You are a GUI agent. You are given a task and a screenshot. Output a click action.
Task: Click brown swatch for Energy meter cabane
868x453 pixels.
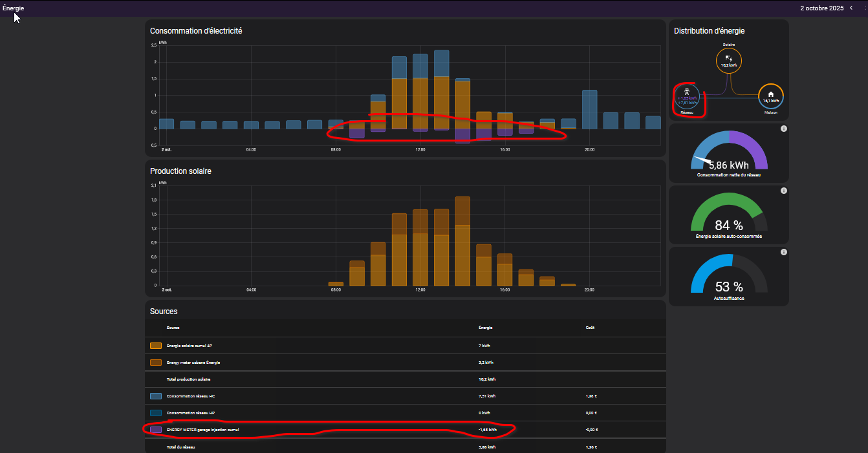[156, 363]
